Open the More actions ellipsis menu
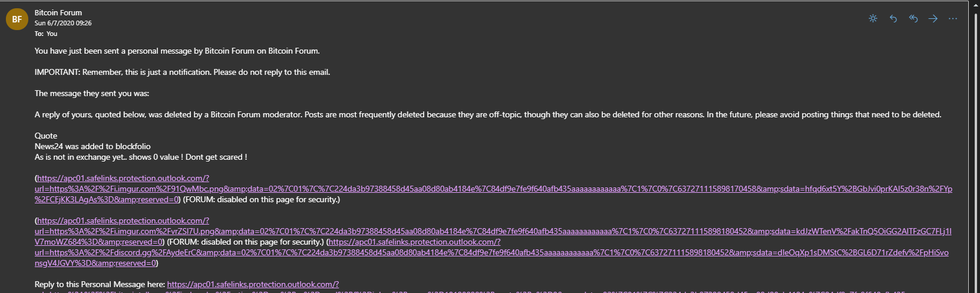 (953, 18)
